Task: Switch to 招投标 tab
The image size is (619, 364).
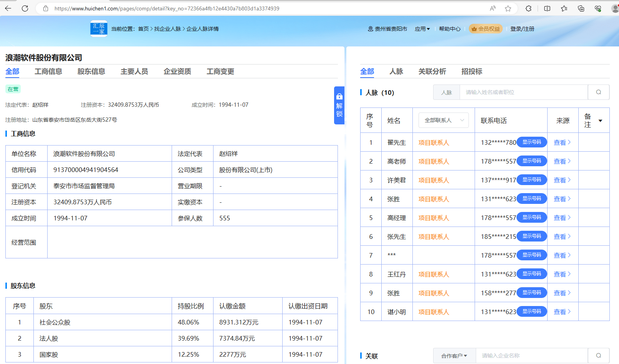Action: click(472, 71)
